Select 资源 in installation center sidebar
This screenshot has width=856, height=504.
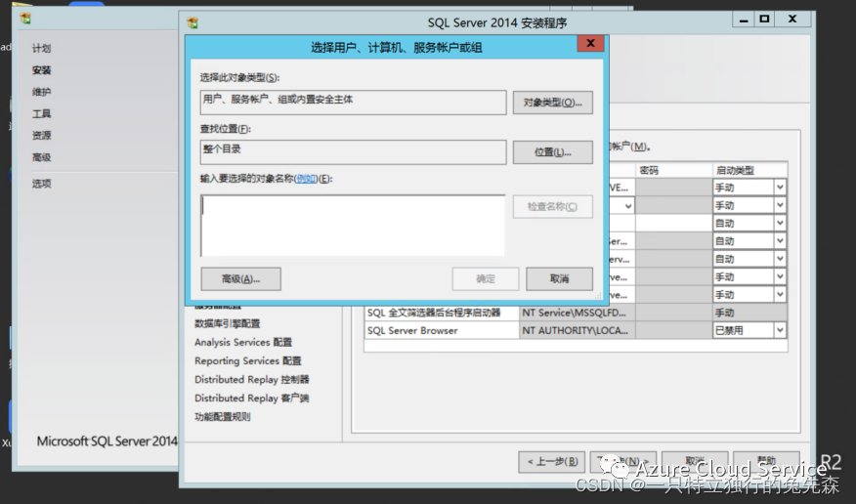coord(41,136)
